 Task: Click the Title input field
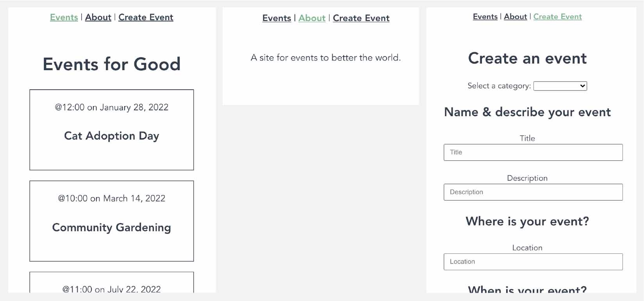(x=533, y=152)
